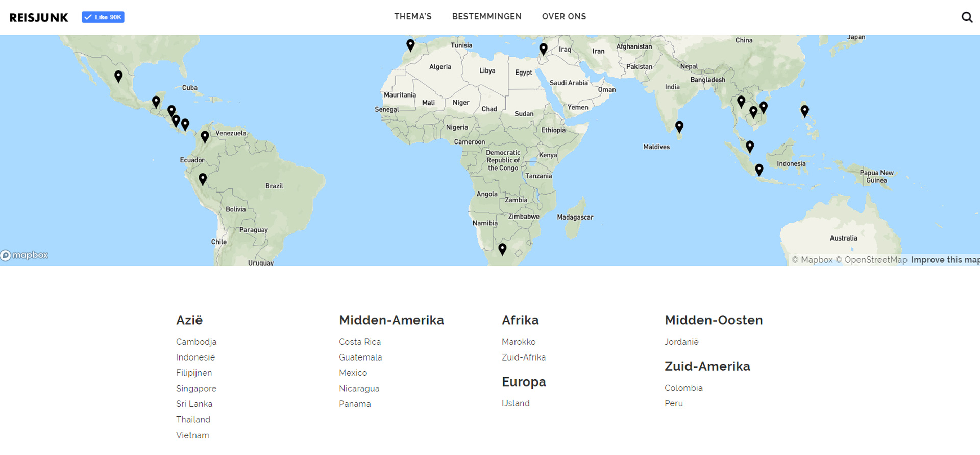
Task: Click the Improve this map link
Action: (x=944, y=260)
